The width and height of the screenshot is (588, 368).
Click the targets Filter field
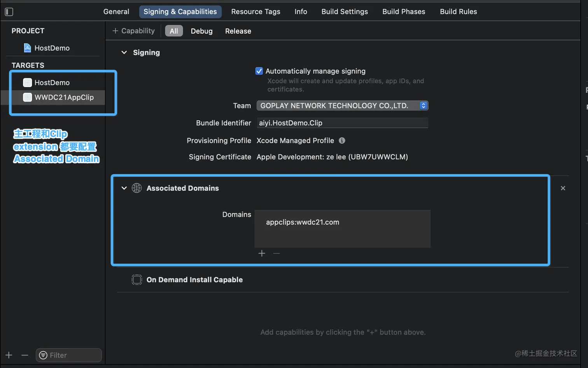(x=69, y=355)
